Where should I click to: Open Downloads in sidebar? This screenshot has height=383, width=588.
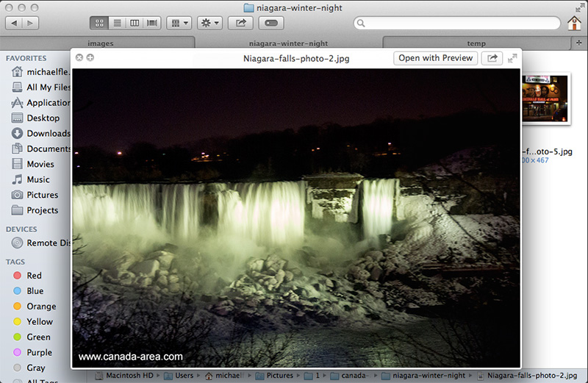click(41, 133)
